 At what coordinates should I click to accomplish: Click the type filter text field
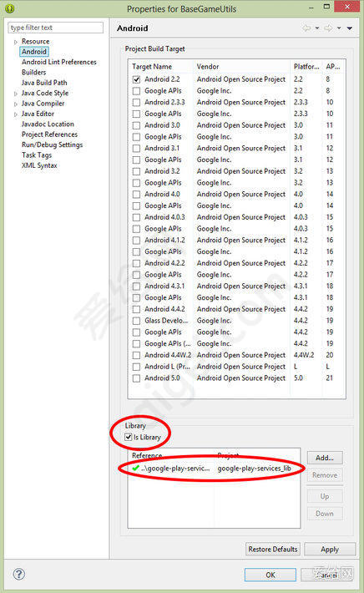pyautogui.click(x=56, y=28)
